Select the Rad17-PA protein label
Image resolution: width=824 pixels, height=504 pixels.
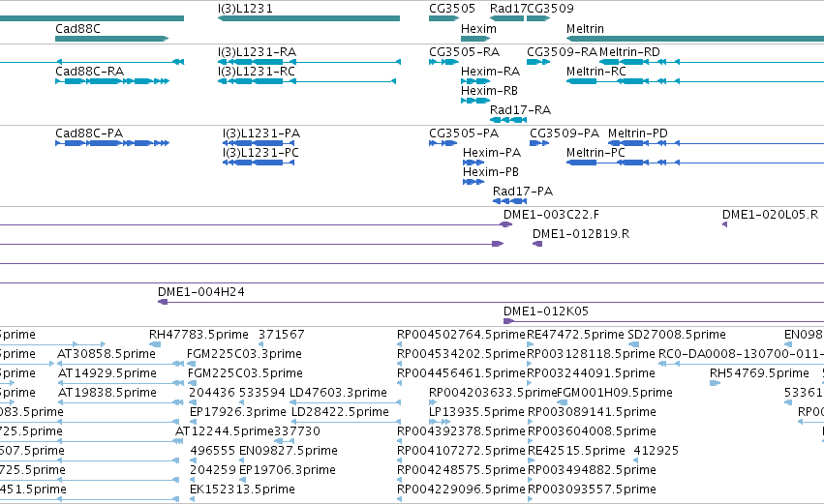523,192
